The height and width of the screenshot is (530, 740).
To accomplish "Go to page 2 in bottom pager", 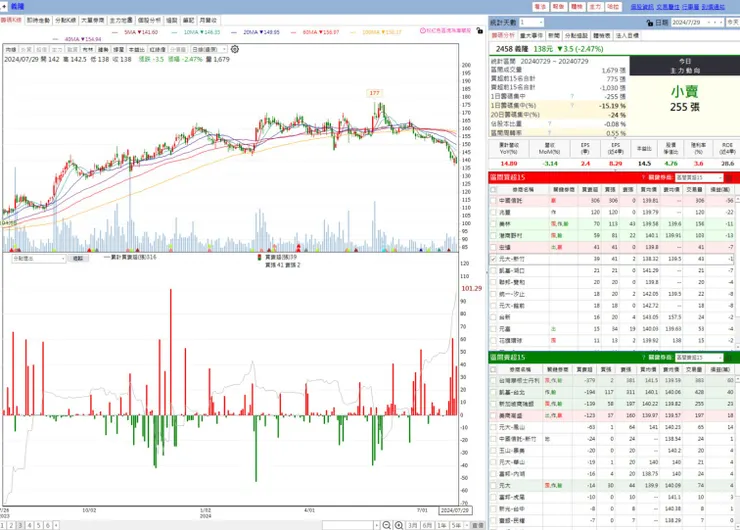I will 11,525.
